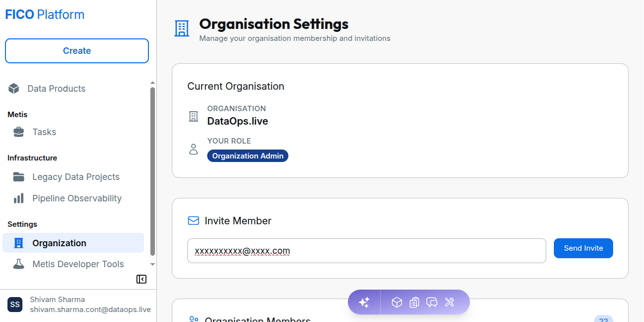Click the Current Organisation heading

236,86
